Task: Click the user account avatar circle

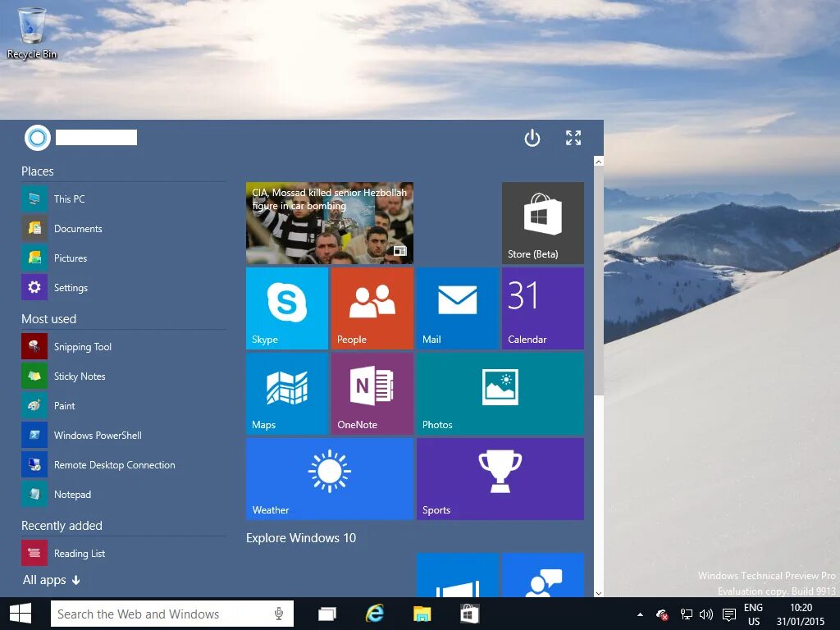Action: (38, 138)
